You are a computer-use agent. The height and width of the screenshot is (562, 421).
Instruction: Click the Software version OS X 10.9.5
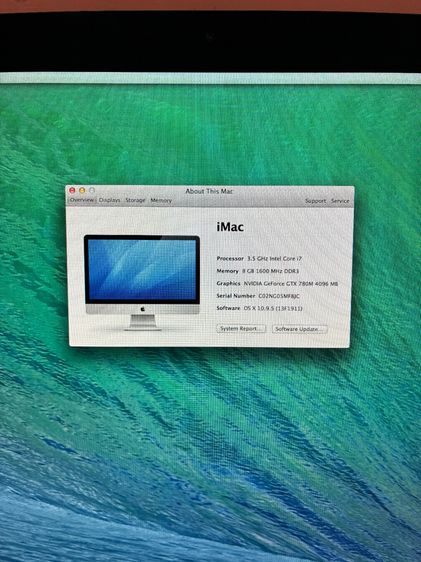[273, 308]
